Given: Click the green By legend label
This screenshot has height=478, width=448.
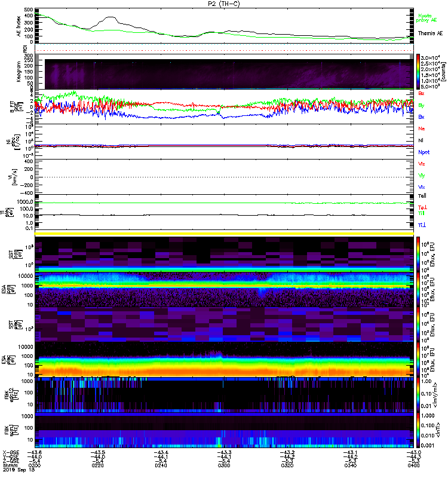Looking at the screenshot, I should pyautogui.click(x=421, y=106).
